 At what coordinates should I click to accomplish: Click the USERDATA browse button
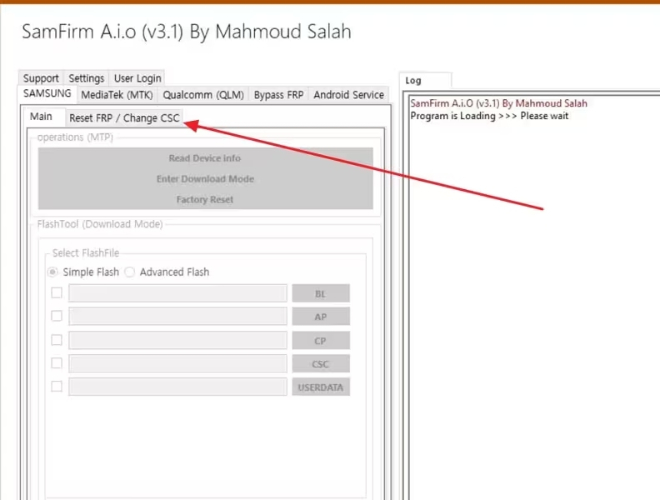pos(321,387)
